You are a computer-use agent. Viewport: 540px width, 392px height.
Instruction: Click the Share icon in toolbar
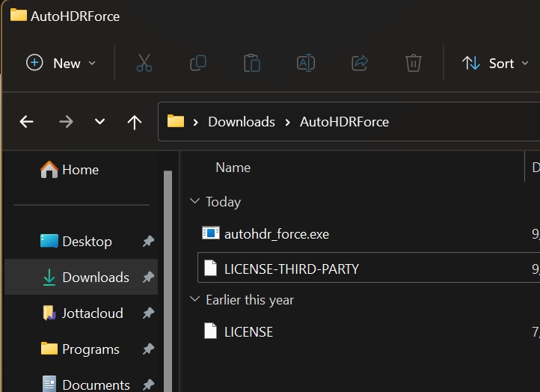point(360,64)
